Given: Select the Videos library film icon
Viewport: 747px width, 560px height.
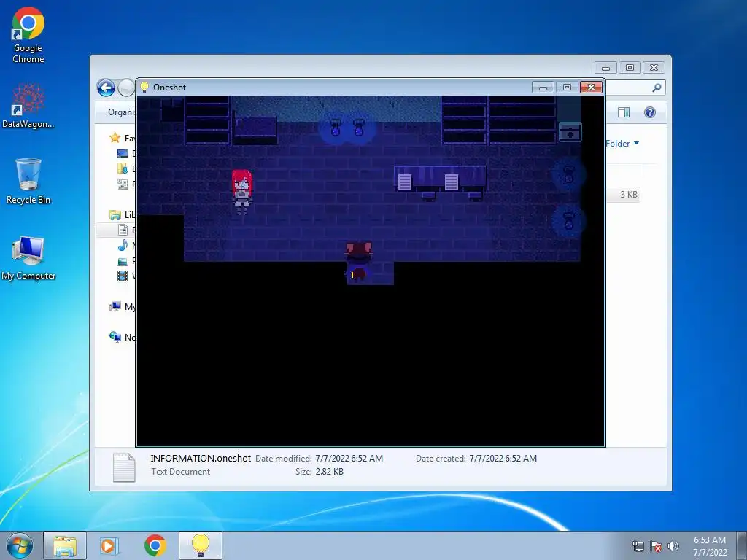Looking at the screenshot, I should tap(123, 276).
